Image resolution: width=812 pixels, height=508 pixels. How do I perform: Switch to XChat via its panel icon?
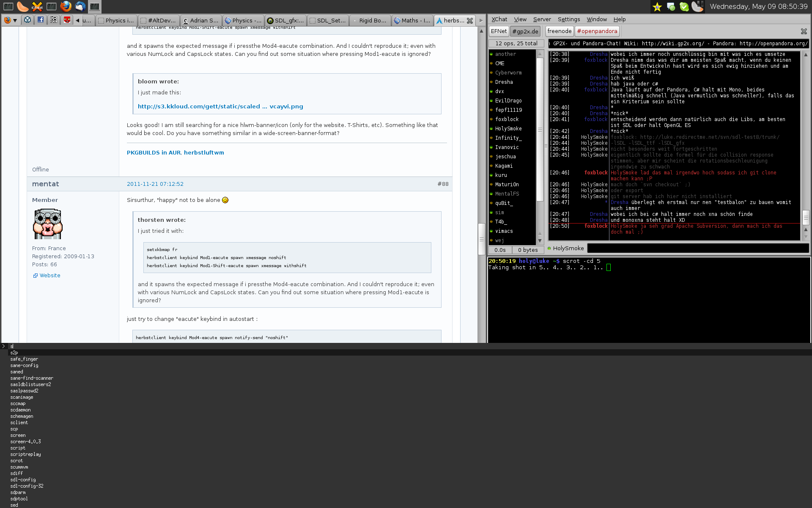coord(37,6)
